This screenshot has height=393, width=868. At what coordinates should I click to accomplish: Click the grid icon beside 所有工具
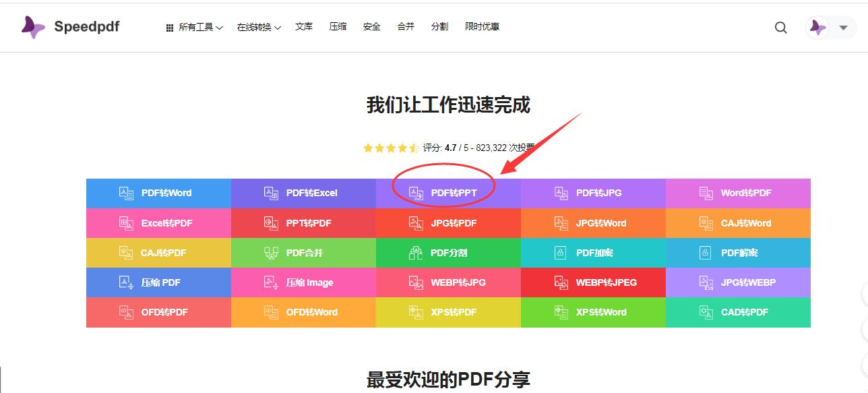point(170,28)
